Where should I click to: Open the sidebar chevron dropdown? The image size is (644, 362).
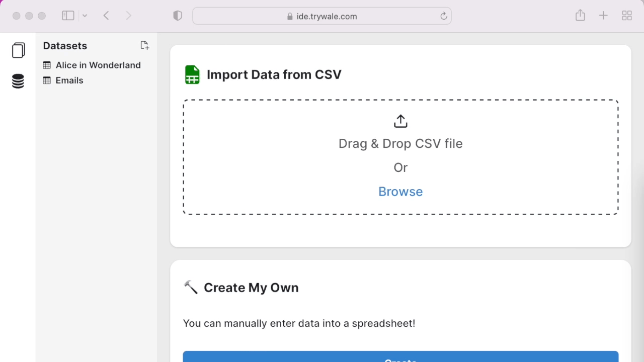click(85, 16)
